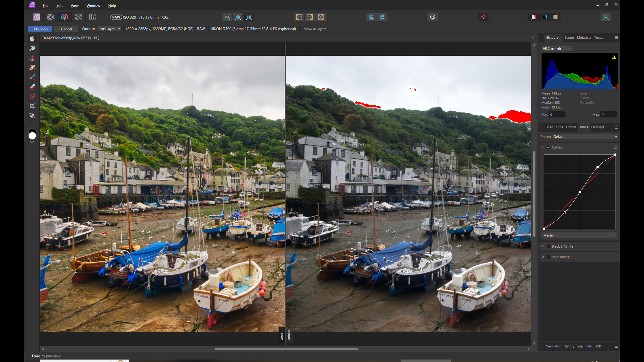This screenshot has width=644, height=362.
Task: Click the Develop button
Action: click(41, 29)
